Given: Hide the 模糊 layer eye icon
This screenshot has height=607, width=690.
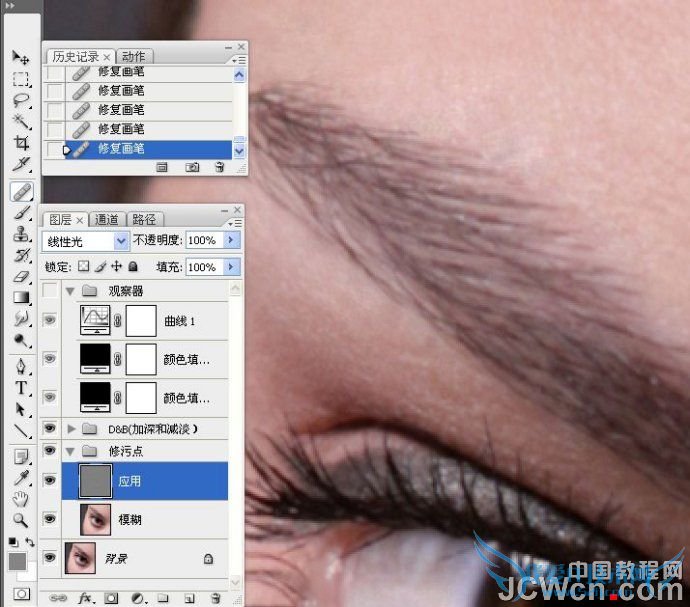Looking at the screenshot, I should pos(50,519).
